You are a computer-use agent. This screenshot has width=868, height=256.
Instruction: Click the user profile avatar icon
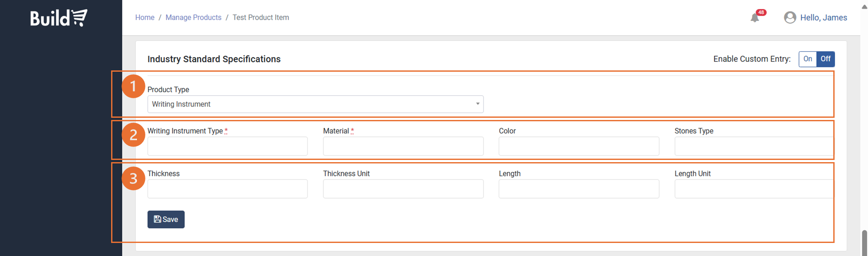(790, 17)
